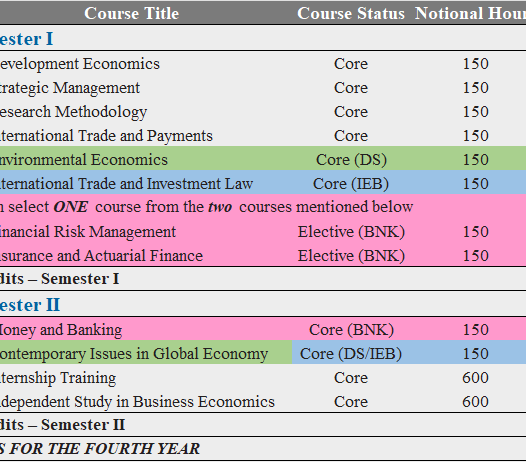Select Independent Study in Business Economics
The width and height of the screenshot is (526, 462).
tap(137, 402)
